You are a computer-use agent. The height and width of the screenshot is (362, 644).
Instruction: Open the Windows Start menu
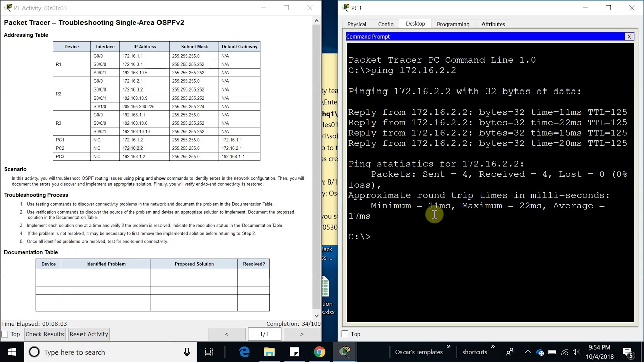(12, 352)
